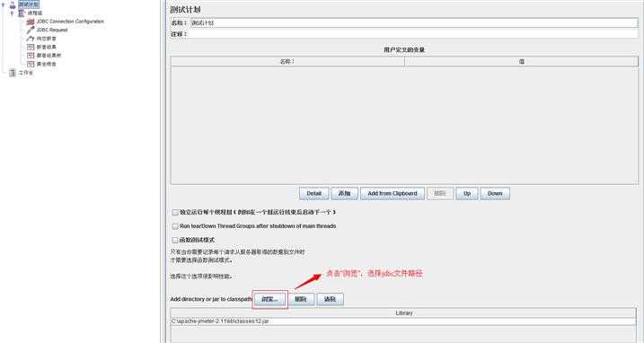The image size is (644, 343).
Task: Toggle Run tearDown Thread Groups checkbox
Action: tap(175, 226)
